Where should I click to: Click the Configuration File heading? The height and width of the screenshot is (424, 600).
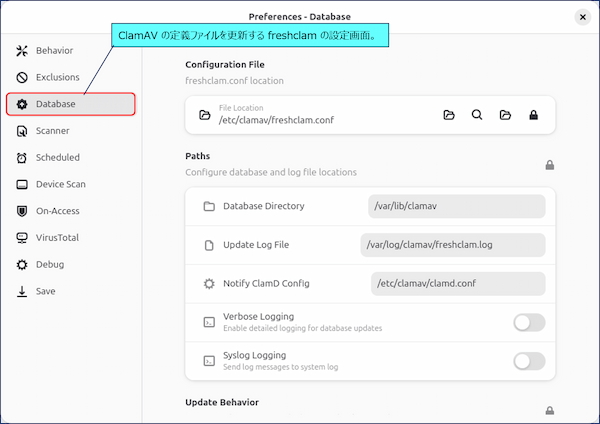point(225,65)
